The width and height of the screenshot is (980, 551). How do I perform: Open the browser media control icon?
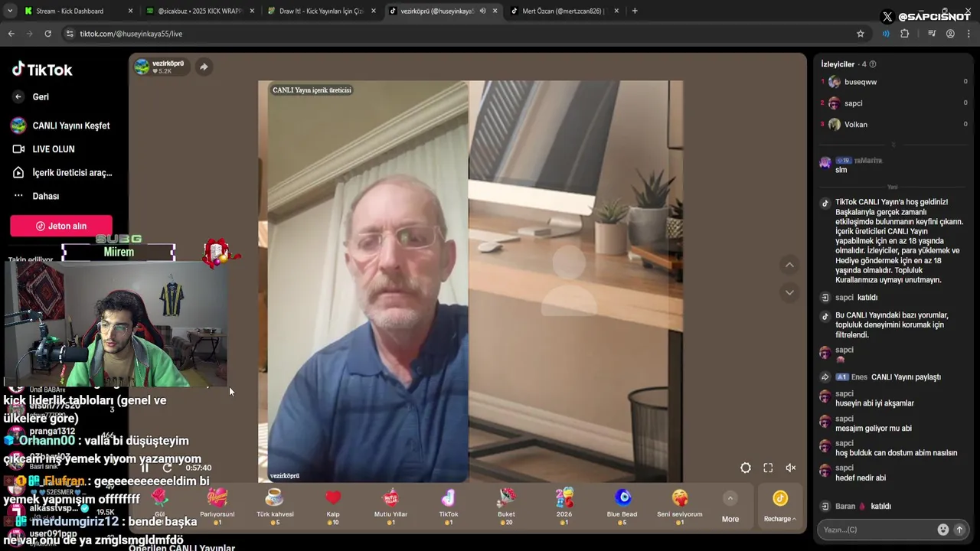point(932,34)
